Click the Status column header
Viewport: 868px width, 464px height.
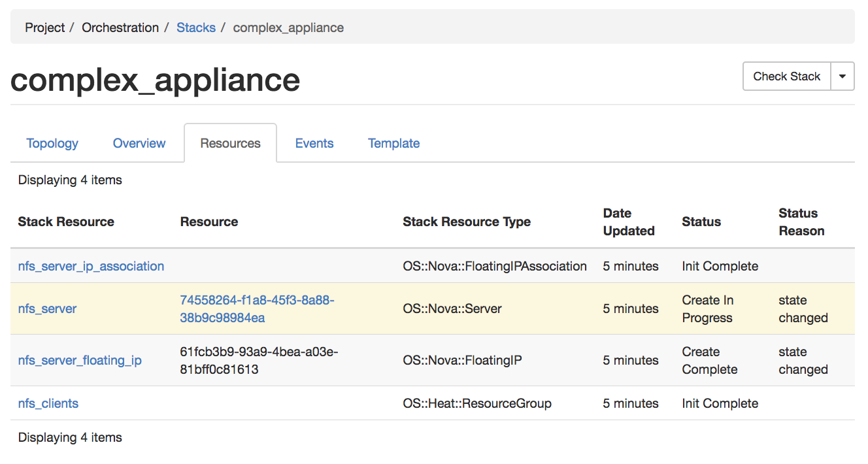point(701,222)
